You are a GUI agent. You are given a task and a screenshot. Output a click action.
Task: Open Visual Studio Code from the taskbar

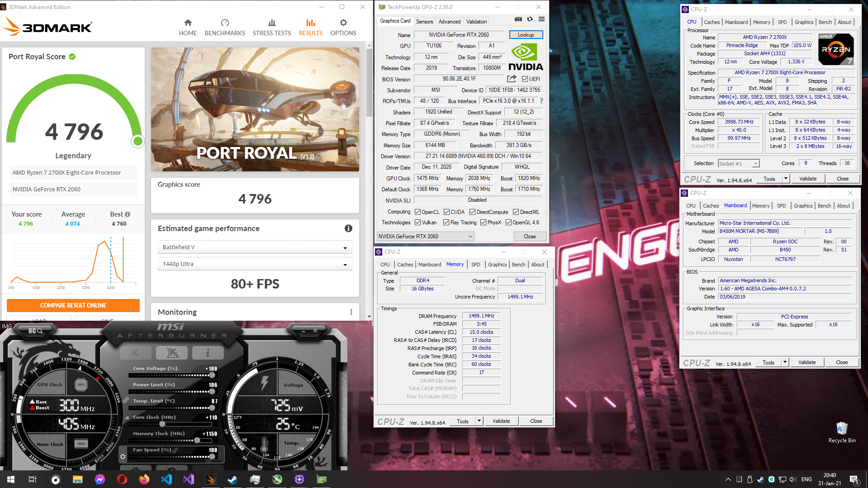tap(166, 479)
